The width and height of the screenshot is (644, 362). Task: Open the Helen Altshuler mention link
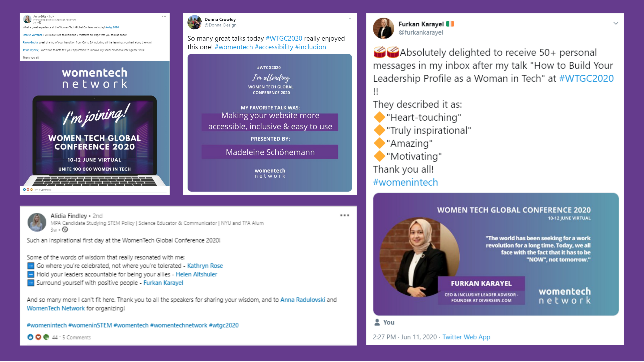click(x=196, y=274)
